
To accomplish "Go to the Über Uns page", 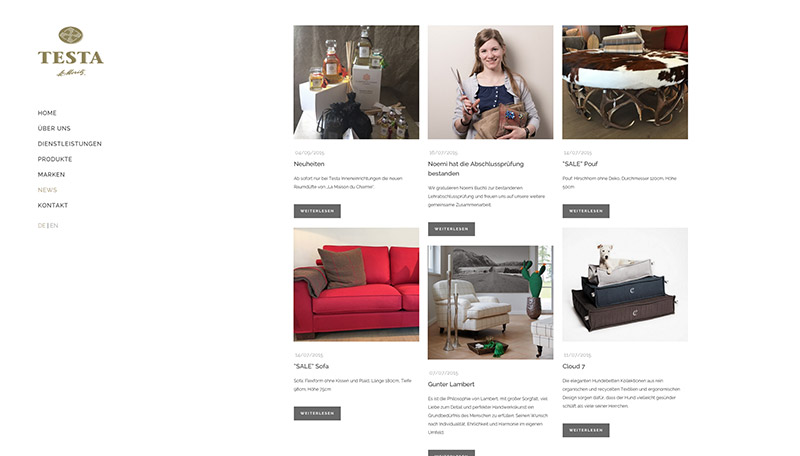I will [54, 129].
